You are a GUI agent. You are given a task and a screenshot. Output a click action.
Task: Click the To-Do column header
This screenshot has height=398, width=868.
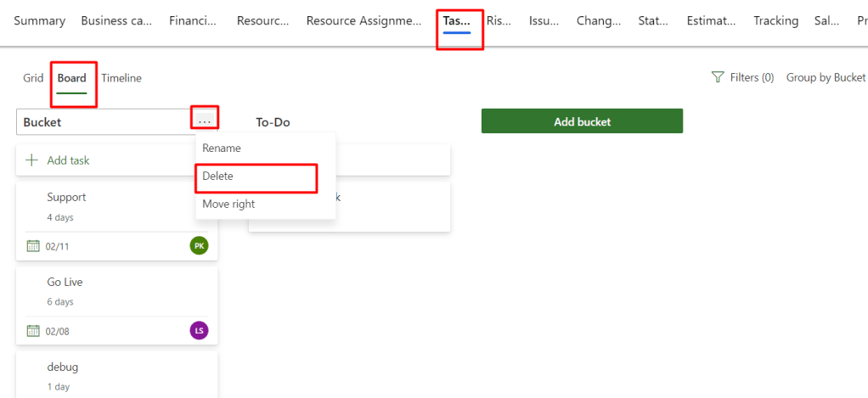(x=273, y=122)
